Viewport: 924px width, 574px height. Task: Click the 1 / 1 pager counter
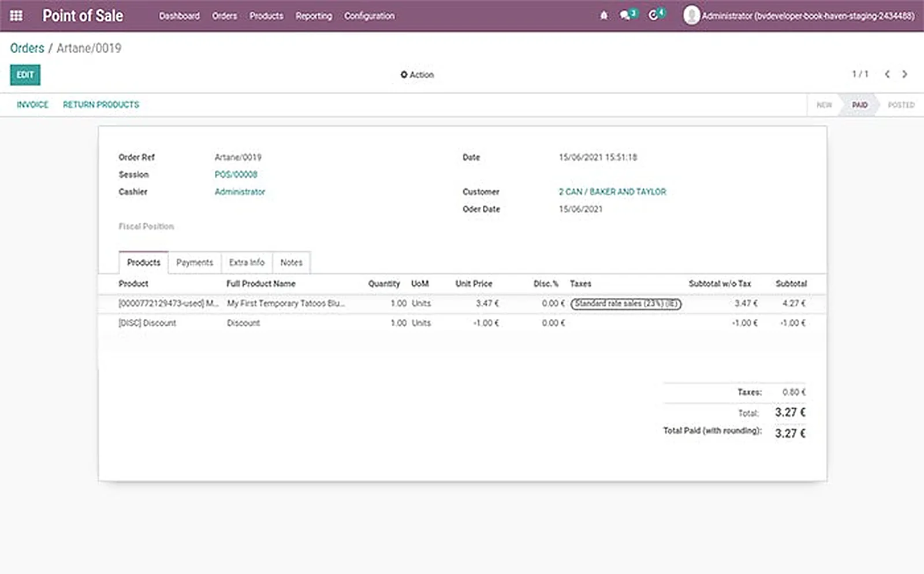(x=860, y=74)
